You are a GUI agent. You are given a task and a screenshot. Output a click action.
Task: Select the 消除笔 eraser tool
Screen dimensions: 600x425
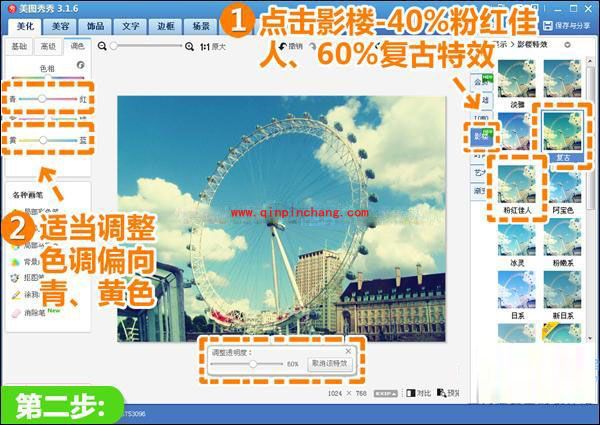29,313
